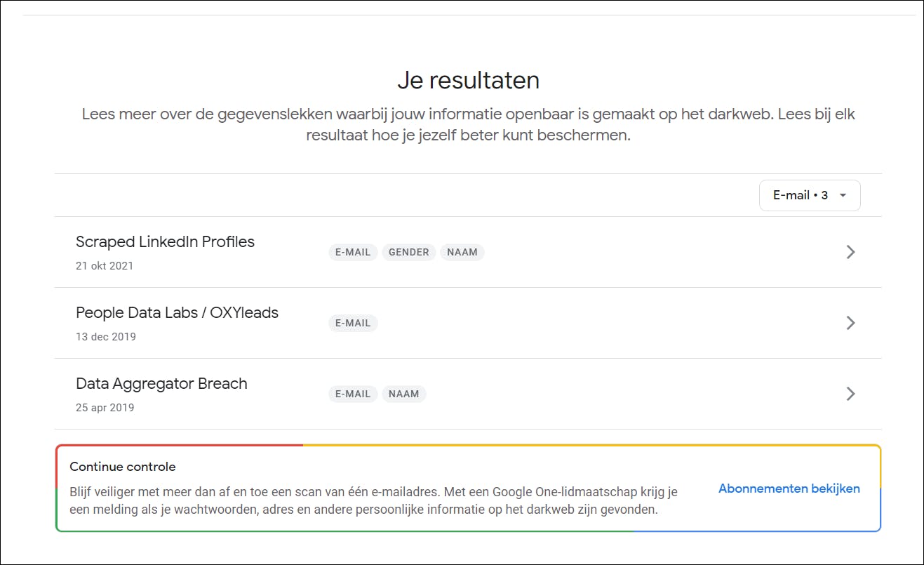This screenshot has width=924, height=565.
Task: Select the Scraped LinkedIn Profiles title
Action: point(165,242)
